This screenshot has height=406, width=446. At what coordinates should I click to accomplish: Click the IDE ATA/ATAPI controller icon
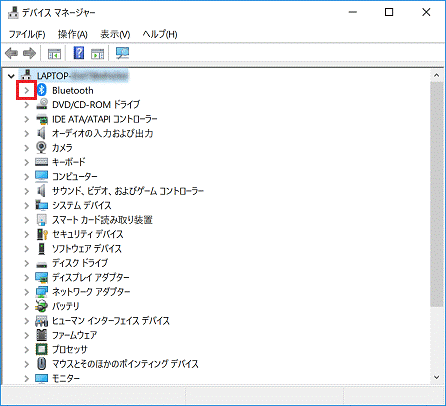pyautogui.click(x=42, y=119)
